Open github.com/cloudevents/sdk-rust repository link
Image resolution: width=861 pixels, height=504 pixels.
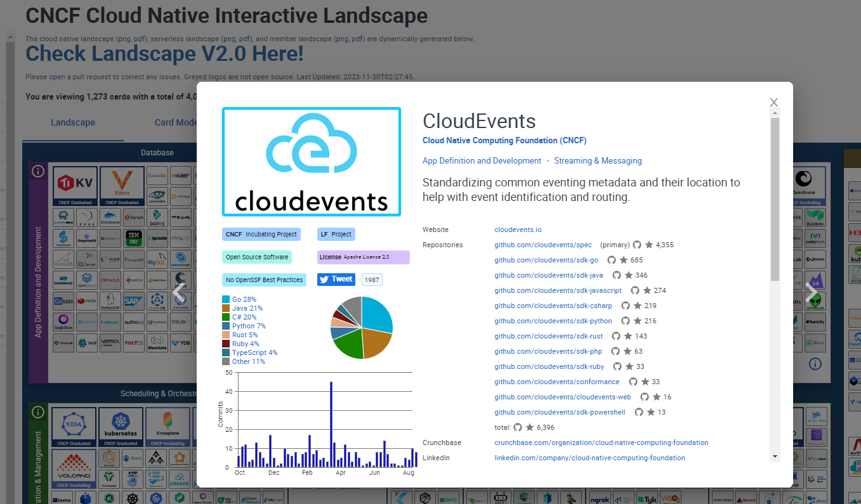[549, 336]
